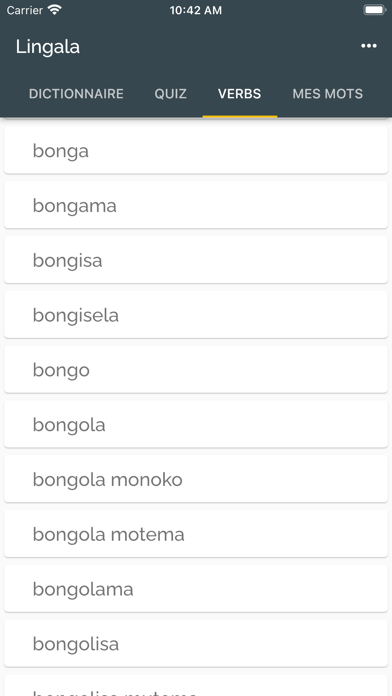Open the bongola motema entry
The image size is (392, 696).
[196, 534]
